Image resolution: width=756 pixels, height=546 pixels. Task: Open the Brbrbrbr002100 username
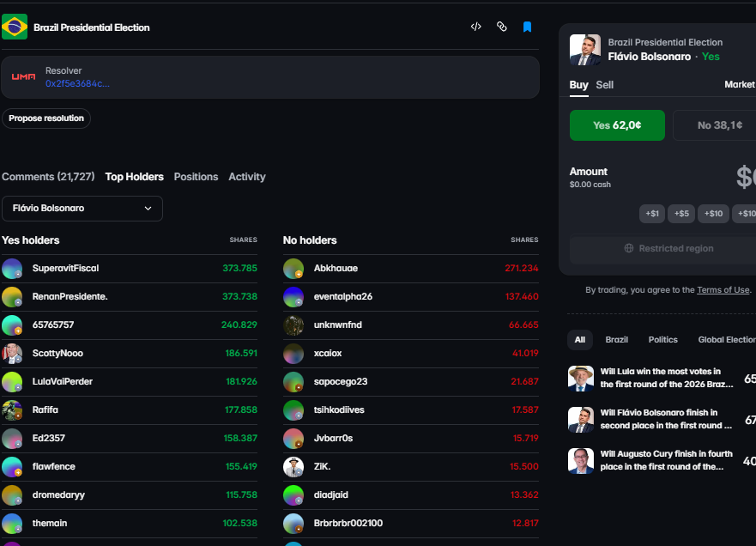coord(348,524)
